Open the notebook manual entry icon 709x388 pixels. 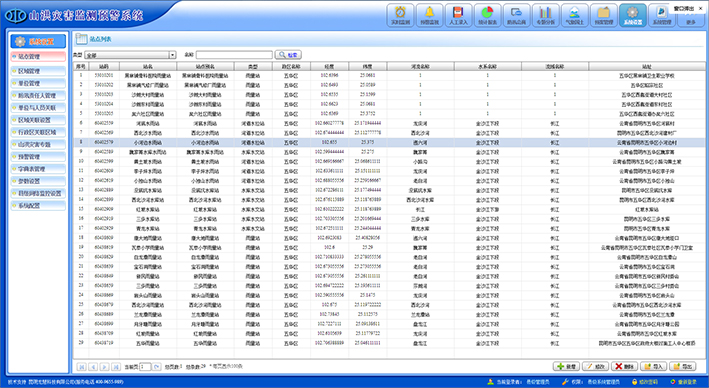coord(458,15)
